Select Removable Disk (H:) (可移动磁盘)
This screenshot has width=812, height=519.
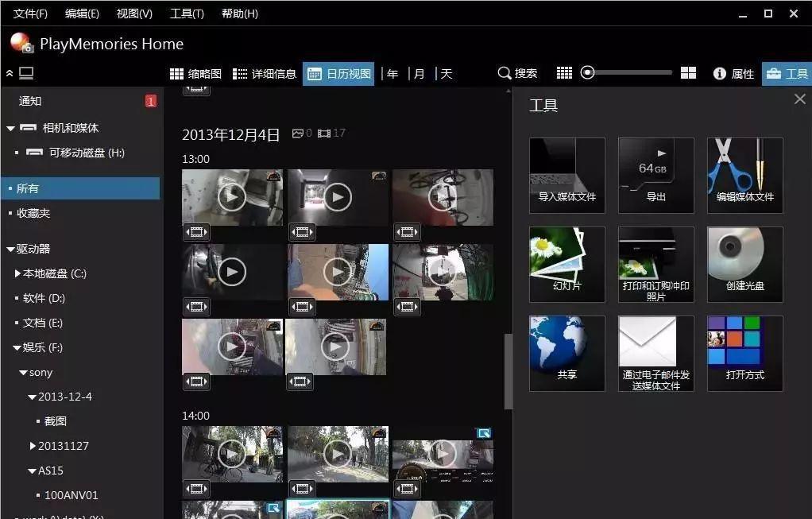click(x=87, y=153)
